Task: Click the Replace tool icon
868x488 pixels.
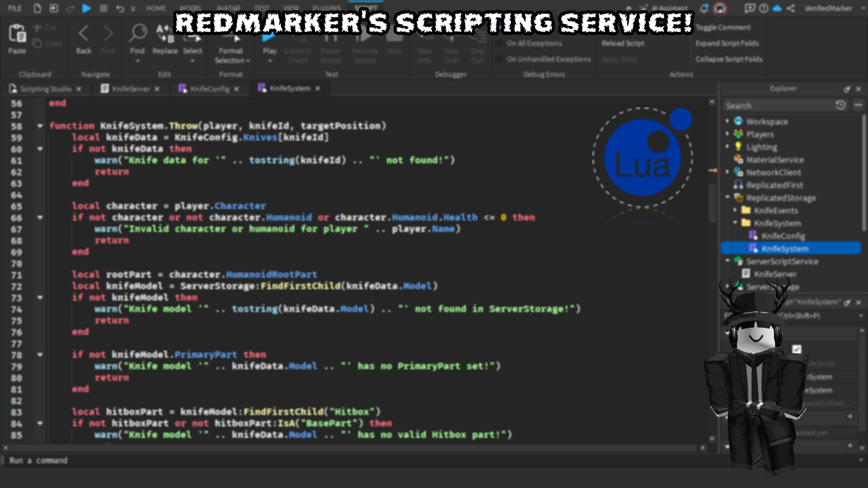Action: point(165,33)
